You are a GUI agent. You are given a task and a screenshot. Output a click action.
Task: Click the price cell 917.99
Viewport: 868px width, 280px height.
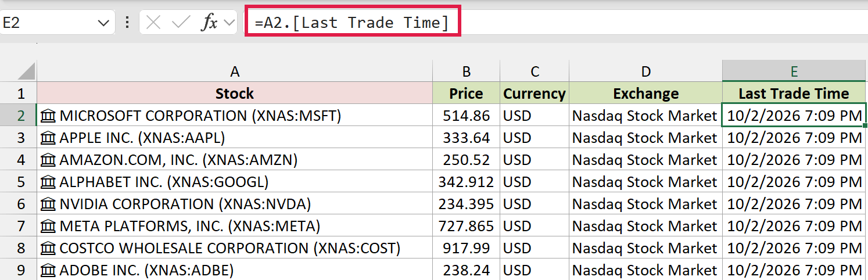pyautogui.click(x=467, y=248)
